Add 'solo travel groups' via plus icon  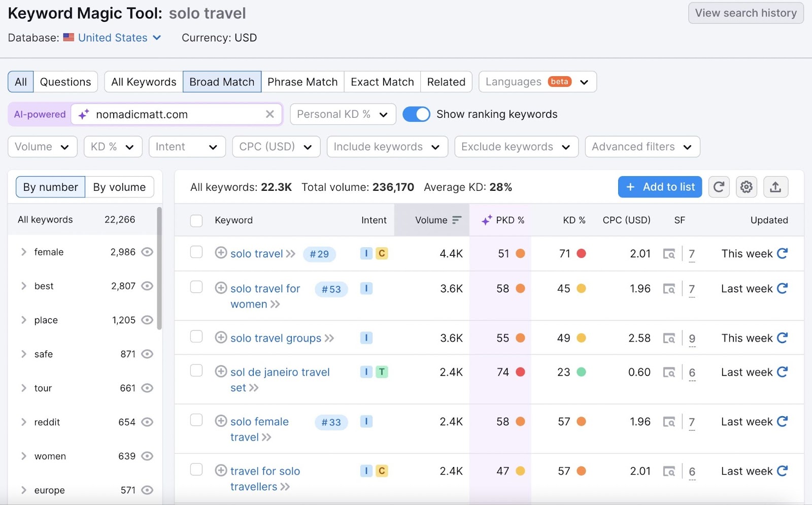(221, 338)
